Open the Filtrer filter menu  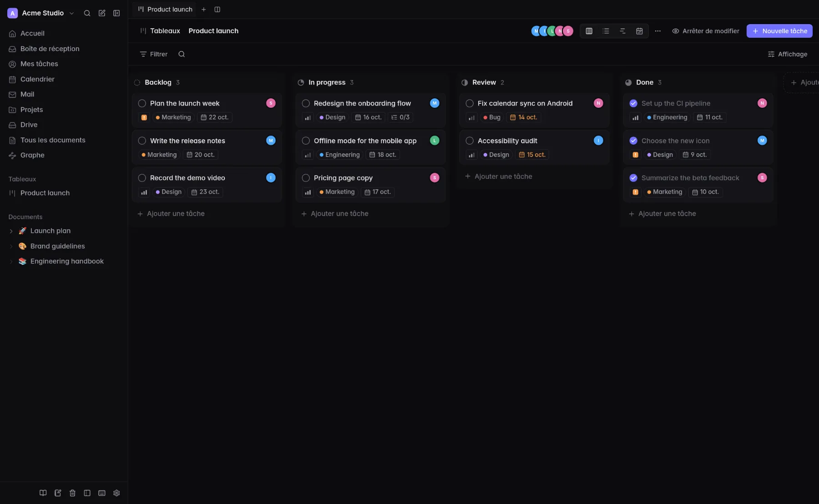click(154, 54)
